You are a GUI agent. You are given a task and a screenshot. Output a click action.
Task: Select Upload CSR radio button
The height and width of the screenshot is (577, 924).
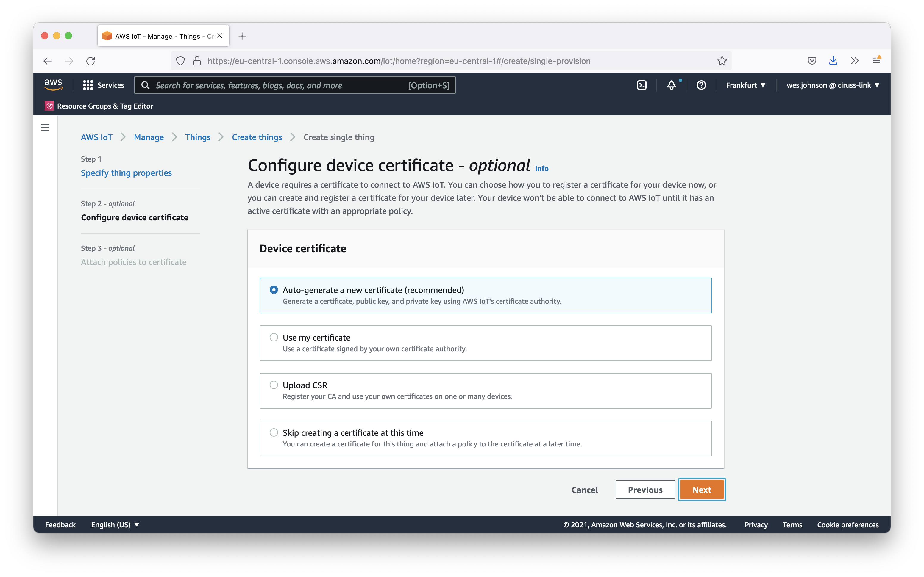click(x=274, y=385)
